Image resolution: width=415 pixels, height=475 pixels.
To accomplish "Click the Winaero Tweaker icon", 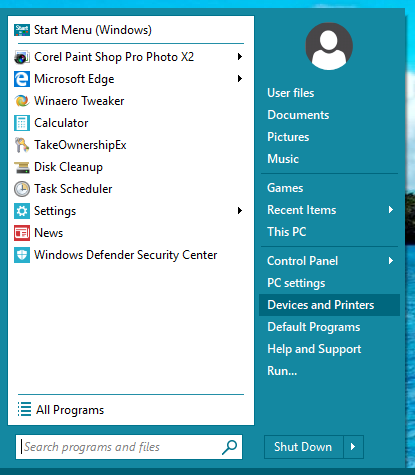I will (22, 101).
